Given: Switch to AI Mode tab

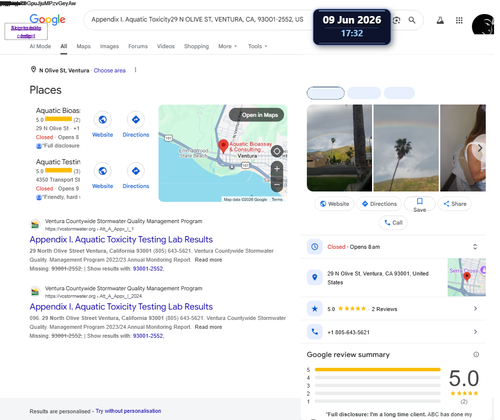Looking at the screenshot, I should (40, 46).
